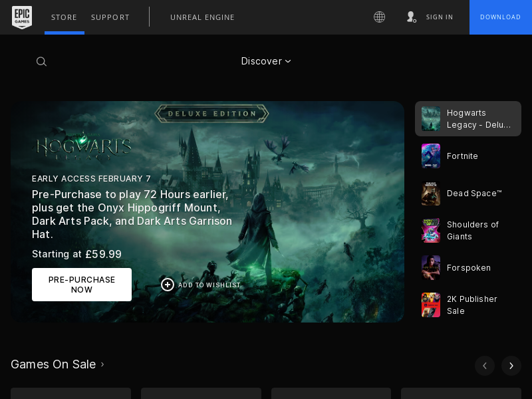Image resolution: width=532 pixels, height=399 pixels.
Task: Click the Starting at £59.99 price text
Action: pos(76,254)
